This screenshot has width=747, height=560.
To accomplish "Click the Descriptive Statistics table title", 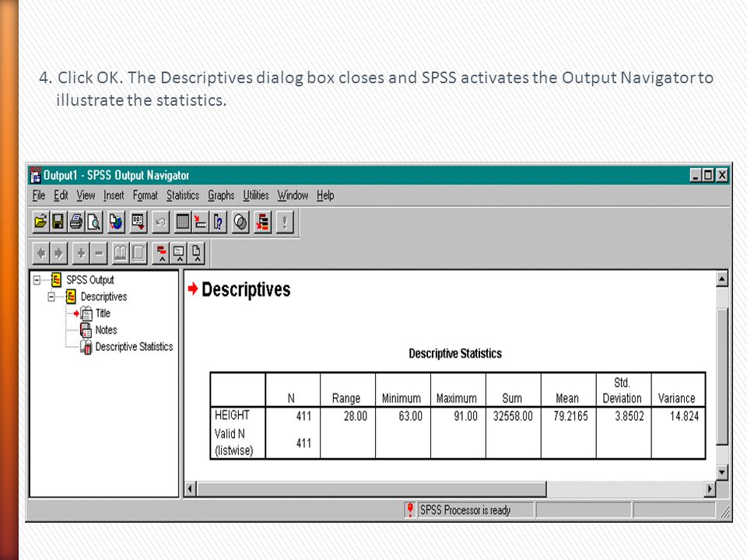I will point(455,353).
